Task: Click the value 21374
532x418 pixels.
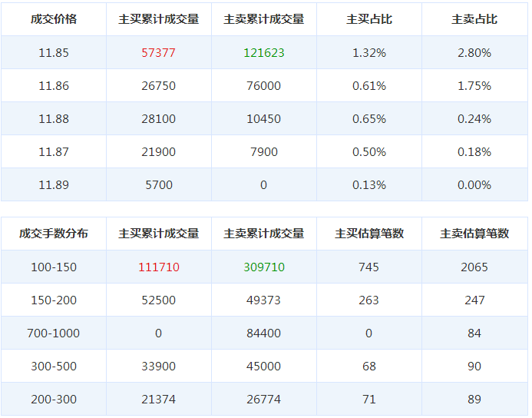Action: [158, 399]
